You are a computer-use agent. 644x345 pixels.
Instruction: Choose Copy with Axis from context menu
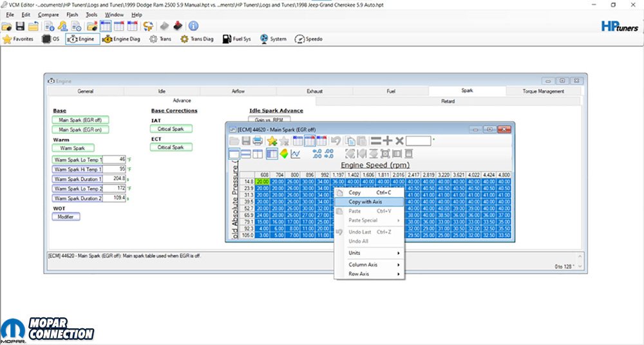[365, 201]
